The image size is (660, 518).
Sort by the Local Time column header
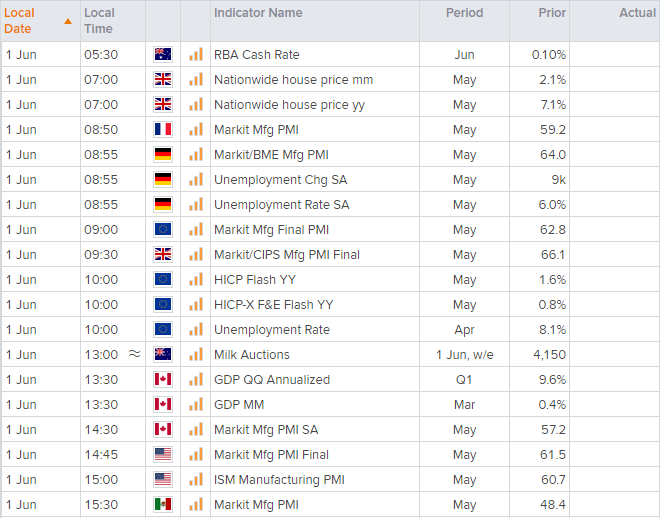click(99, 20)
